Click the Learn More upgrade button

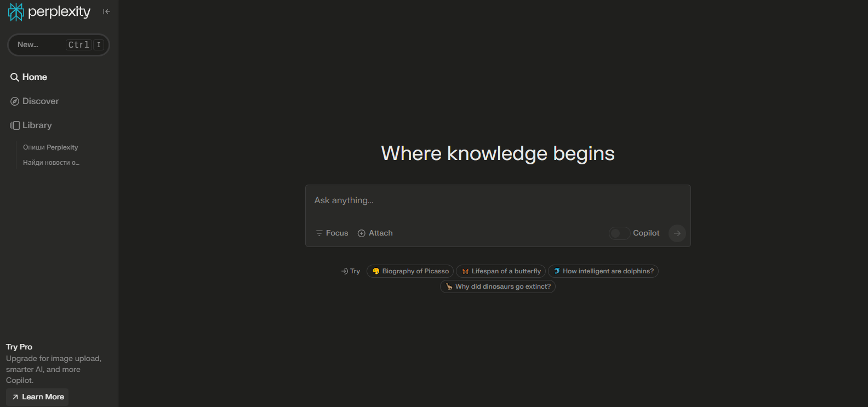click(37, 397)
